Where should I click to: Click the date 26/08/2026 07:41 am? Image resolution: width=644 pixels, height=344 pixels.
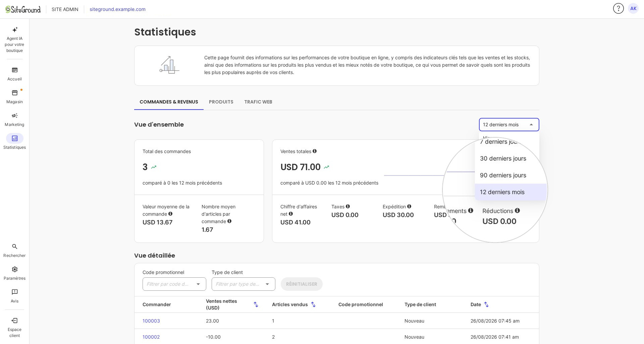495,337
